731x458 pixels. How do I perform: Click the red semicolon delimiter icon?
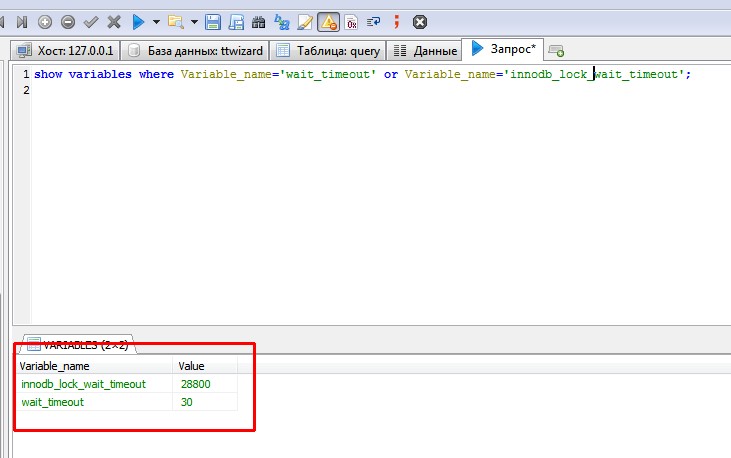(x=397, y=20)
